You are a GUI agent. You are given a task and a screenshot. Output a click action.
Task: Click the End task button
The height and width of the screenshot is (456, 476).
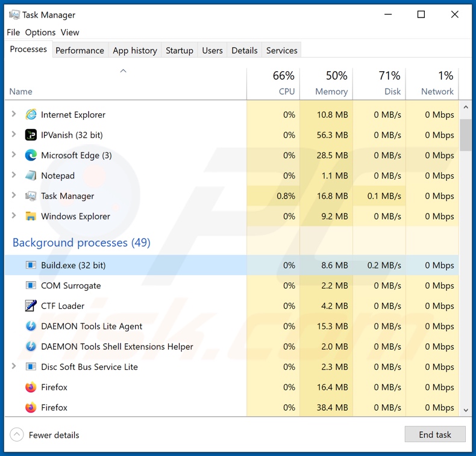(435, 434)
